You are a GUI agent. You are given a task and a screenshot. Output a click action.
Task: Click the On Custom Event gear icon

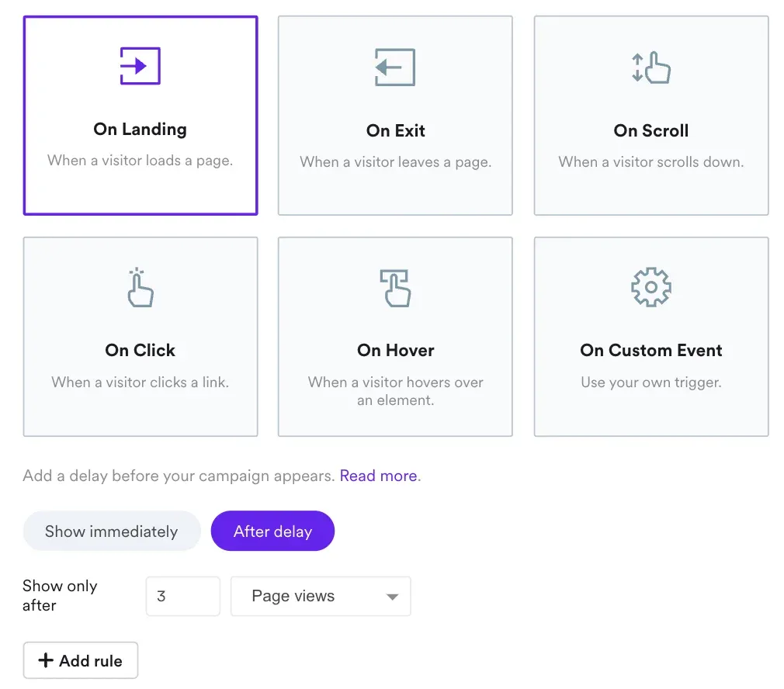[x=651, y=286]
